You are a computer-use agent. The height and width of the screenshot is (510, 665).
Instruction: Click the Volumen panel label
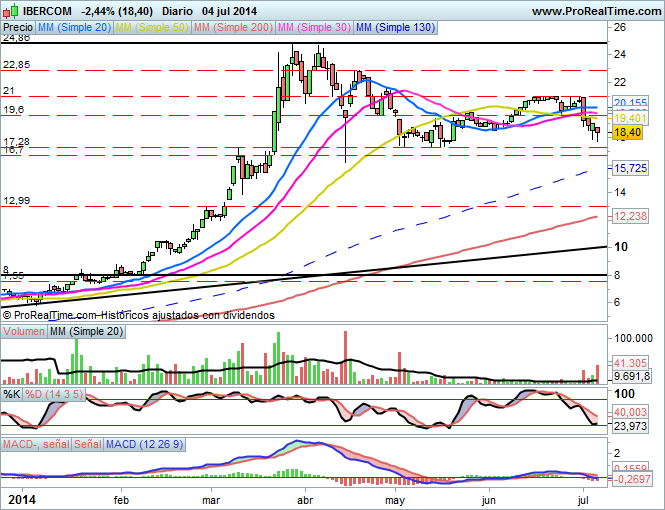point(24,331)
